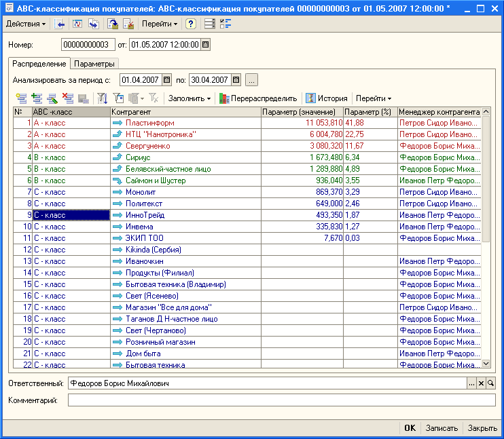Image resolution: width=504 pixels, height=439 pixels.
Task: Sort by the АВС-класс column header
Action: [71, 112]
